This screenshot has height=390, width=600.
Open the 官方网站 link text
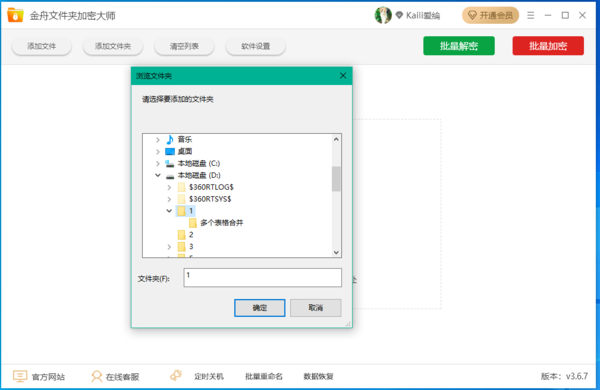[48, 377]
